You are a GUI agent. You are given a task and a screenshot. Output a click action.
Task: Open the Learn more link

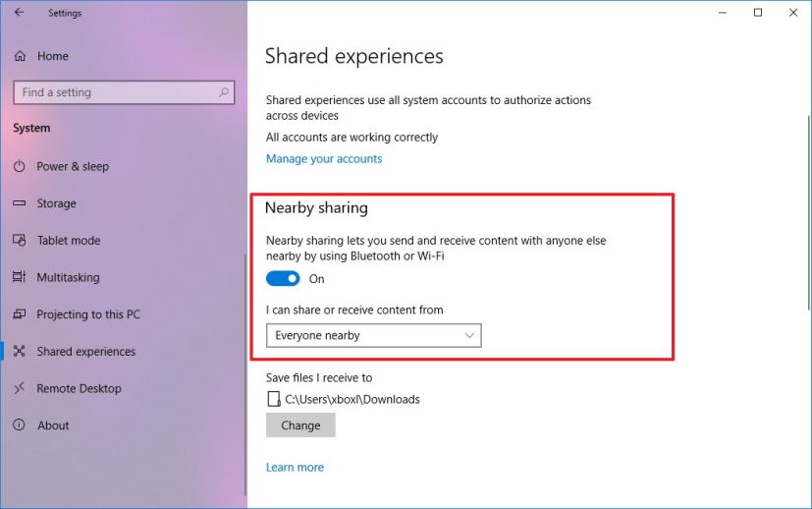295,467
